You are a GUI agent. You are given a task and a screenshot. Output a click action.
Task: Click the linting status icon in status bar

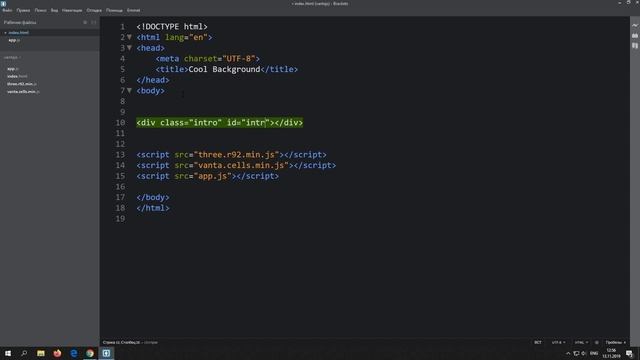597,342
